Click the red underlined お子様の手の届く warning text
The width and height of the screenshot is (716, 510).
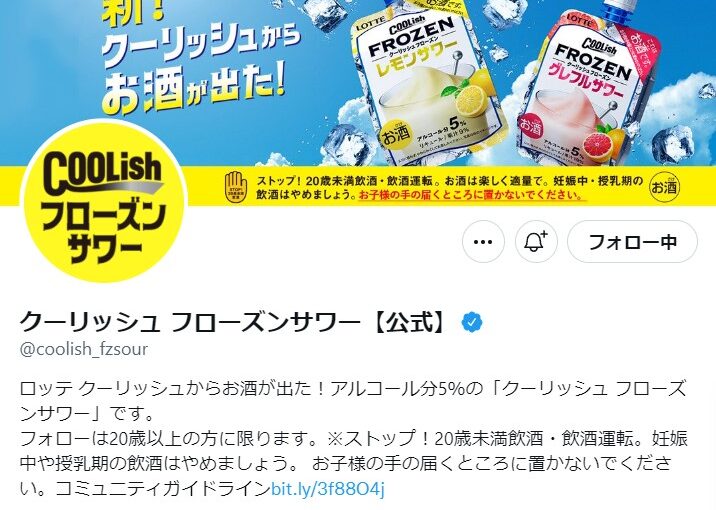point(472,195)
